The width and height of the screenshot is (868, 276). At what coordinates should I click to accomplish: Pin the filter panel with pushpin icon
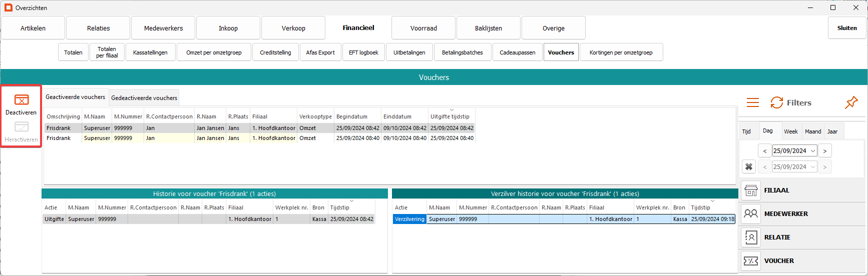pyautogui.click(x=851, y=103)
